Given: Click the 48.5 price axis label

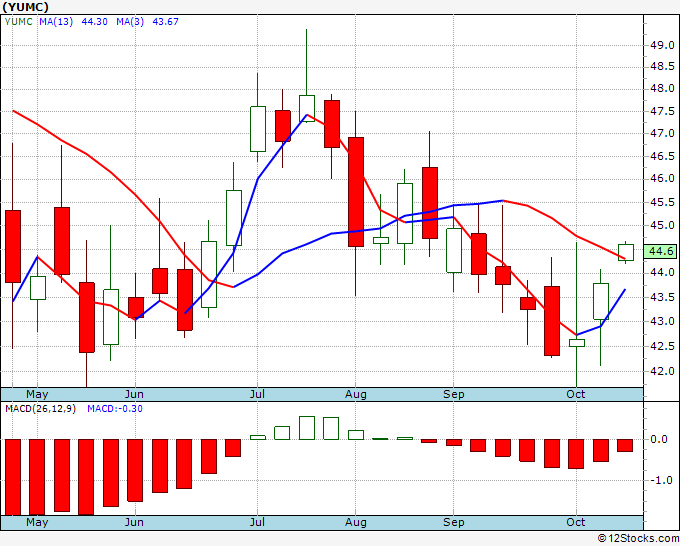Looking at the screenshot, I should click(x=662, y=66).
